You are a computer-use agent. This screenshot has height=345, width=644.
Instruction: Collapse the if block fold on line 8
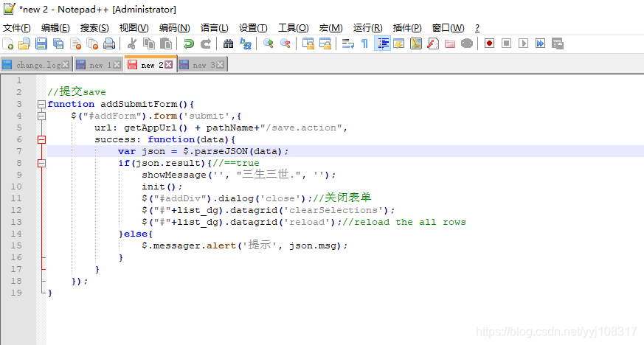(x=41, y=163)
